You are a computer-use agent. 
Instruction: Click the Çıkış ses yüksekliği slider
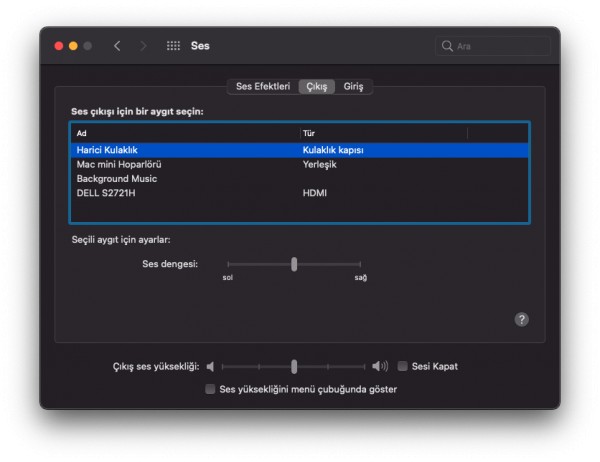click(293, 367)
